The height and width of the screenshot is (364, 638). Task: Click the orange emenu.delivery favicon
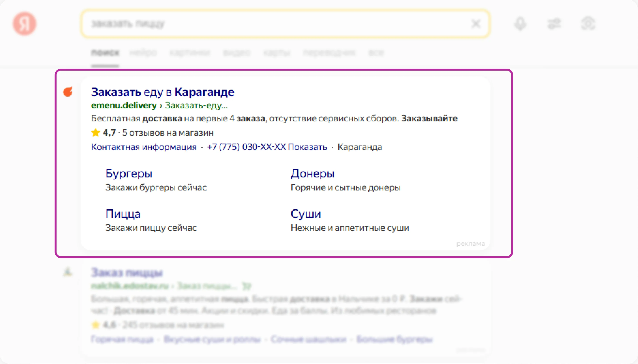[x=68, y=91]
